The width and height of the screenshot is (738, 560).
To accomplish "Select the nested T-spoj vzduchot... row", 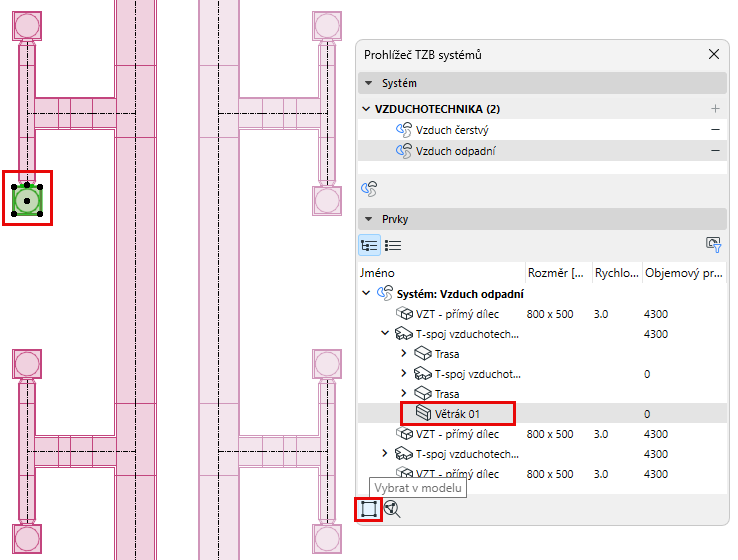I will [542, 374].
